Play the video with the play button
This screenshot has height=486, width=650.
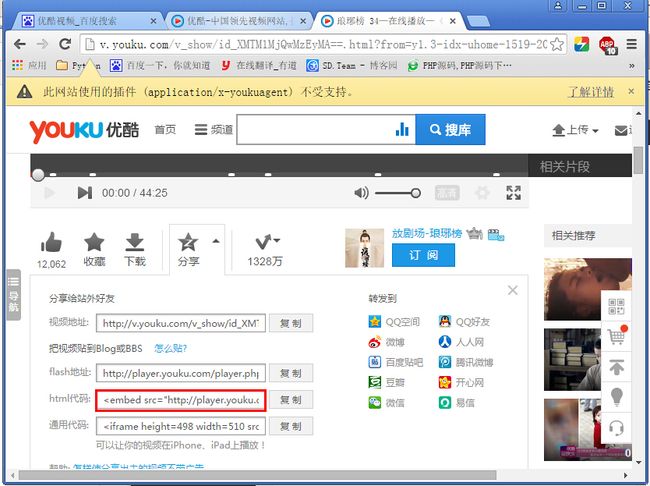coord(49,193)
